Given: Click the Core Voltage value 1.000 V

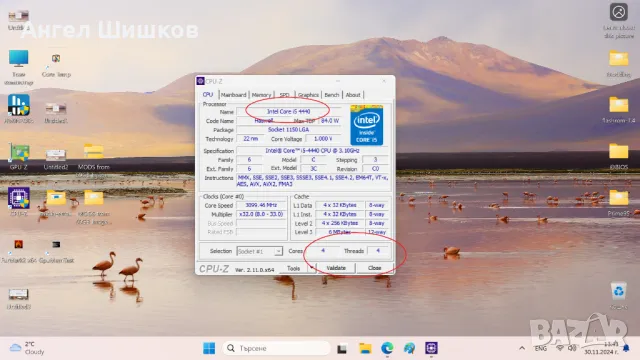Looking at the screenshot, I should click(323, 139).
